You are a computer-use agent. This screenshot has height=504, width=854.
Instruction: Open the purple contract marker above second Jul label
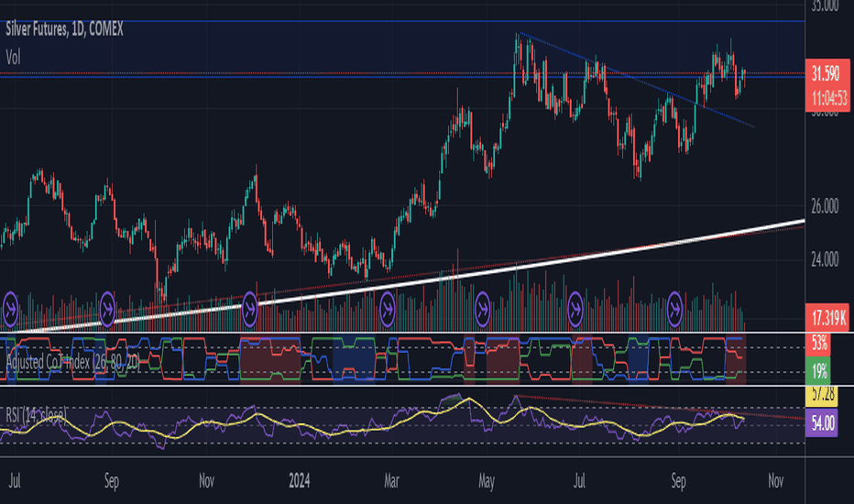[575, 310]
